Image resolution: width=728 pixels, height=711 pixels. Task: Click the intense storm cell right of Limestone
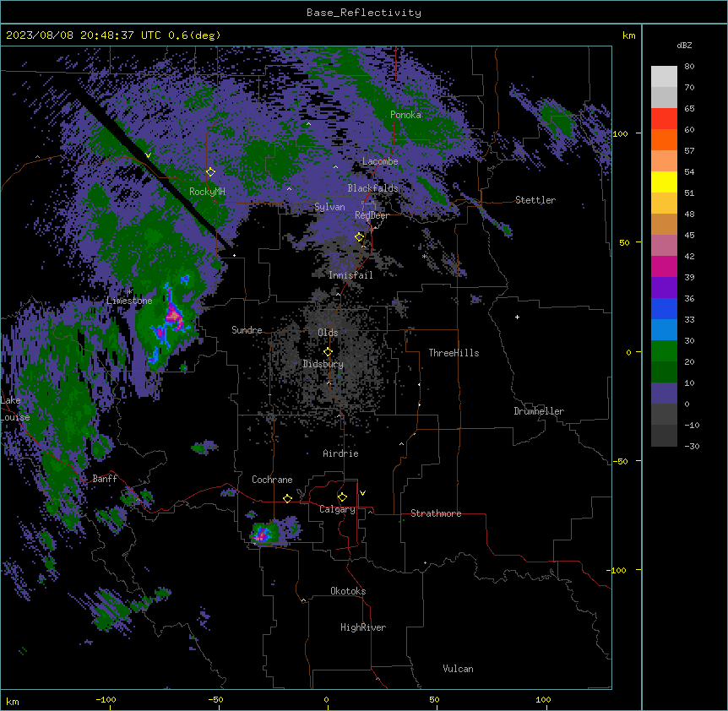tap(173, 316)
